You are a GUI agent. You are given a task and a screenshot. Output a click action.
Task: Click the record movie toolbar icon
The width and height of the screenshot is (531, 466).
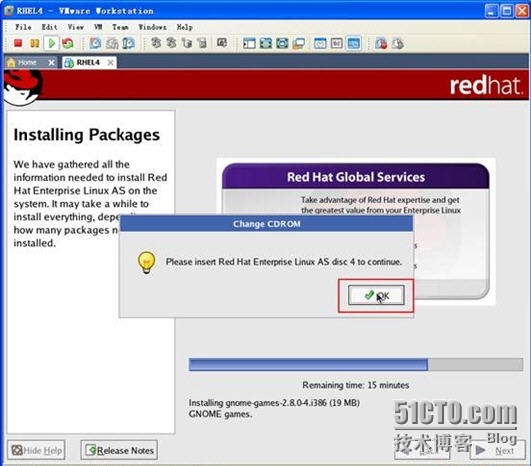click(x=381, y=43)
